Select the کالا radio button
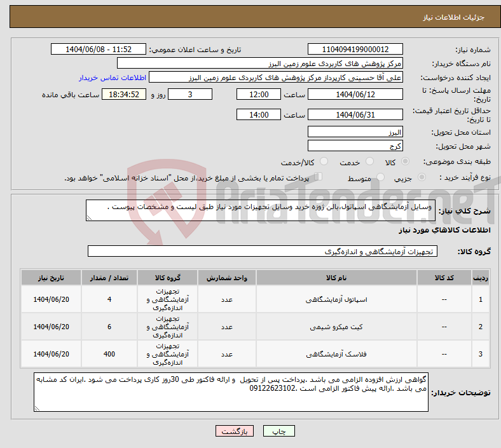The image size is (501, 448). (x=406, y=162)
